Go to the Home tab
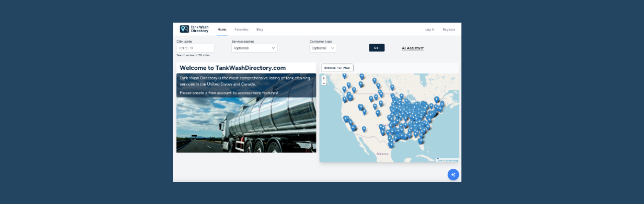The width and height of the screenshot is (644, 204). click(222, 30)
